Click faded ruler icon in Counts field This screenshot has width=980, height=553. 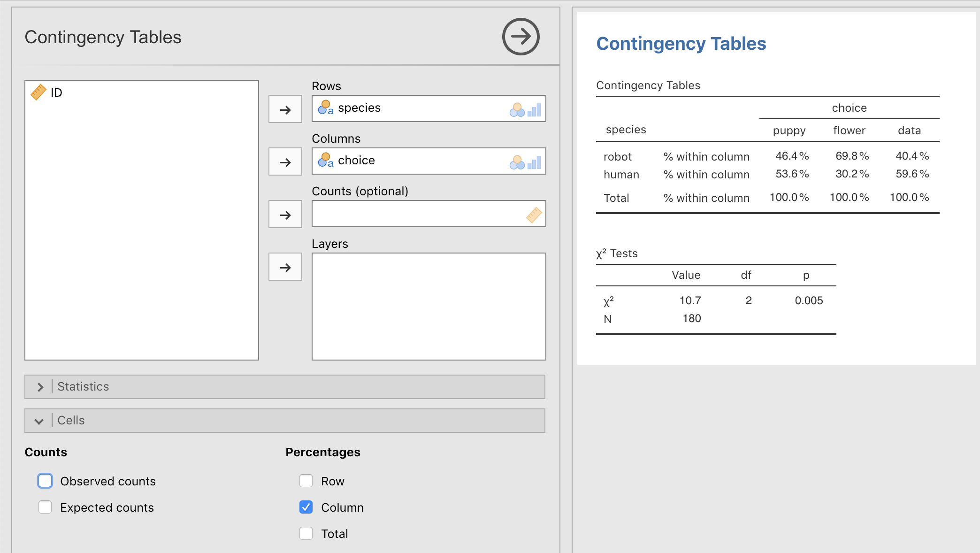(534, 215)
